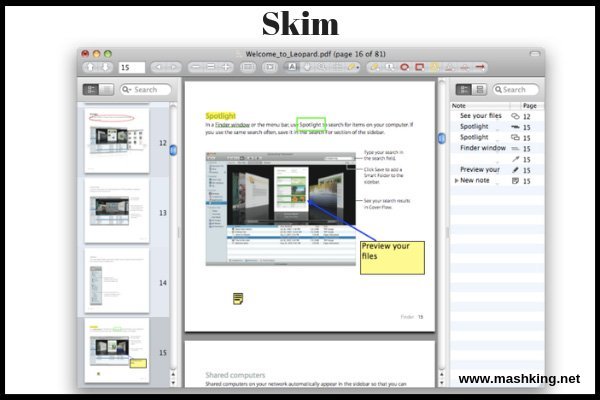
Task: Go back in page history
Action: click(x=158, y=67)
